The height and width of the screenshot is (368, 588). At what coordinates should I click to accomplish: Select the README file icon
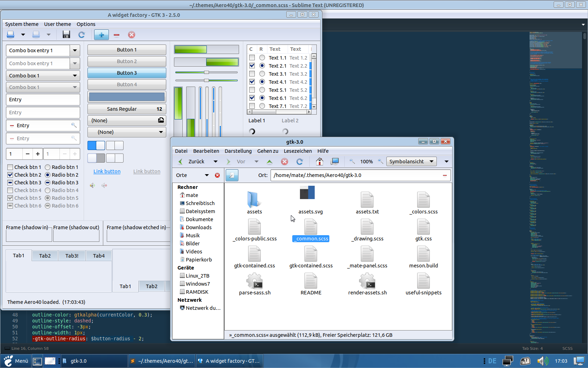311,281
